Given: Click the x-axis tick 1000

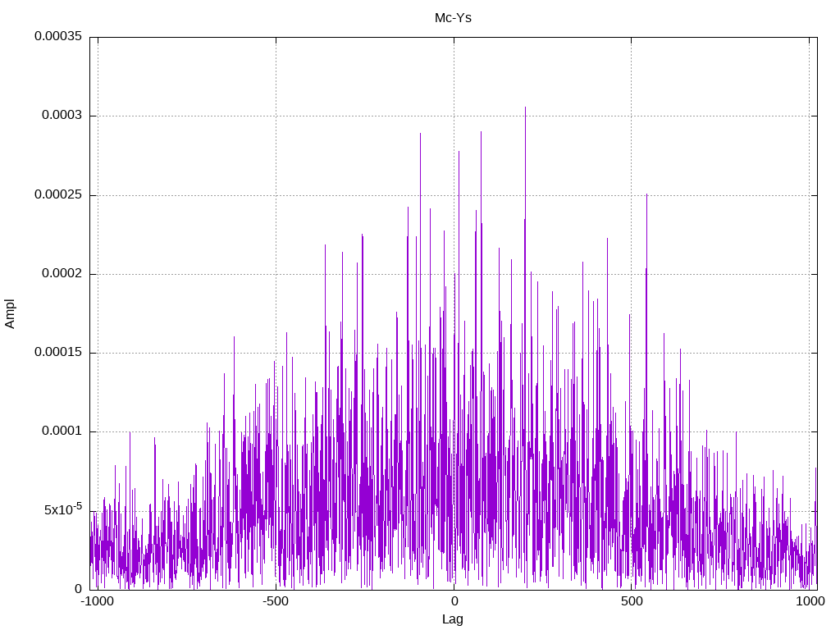Looking at the screenshot, I should coord(810,601).
